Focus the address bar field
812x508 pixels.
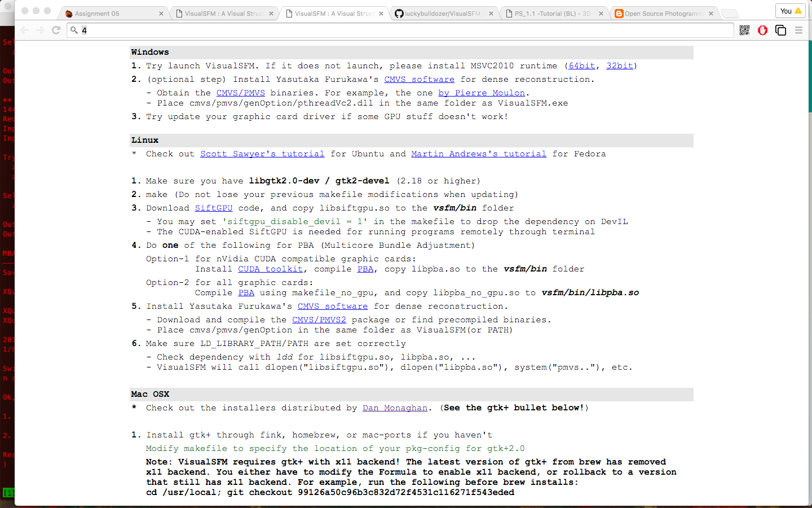400,30
